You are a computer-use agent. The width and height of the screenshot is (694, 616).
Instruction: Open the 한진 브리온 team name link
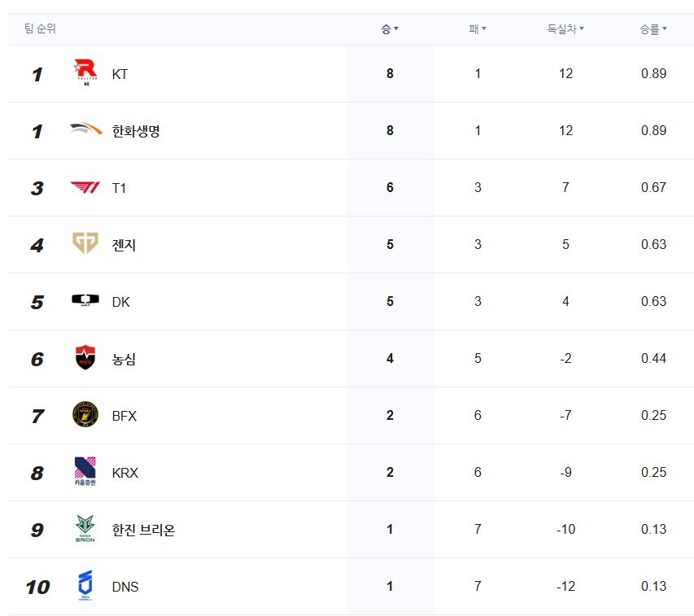pos(143,530)
